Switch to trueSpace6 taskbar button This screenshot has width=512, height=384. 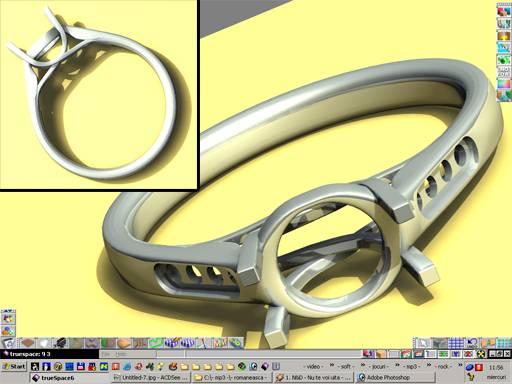click(70, 378)
